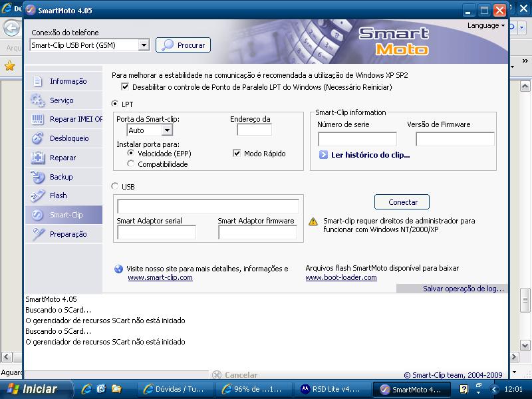This screenshot has width=532, height=399.
Task: Click the Desbloqueio icon in sidebar
Action: 38,138
